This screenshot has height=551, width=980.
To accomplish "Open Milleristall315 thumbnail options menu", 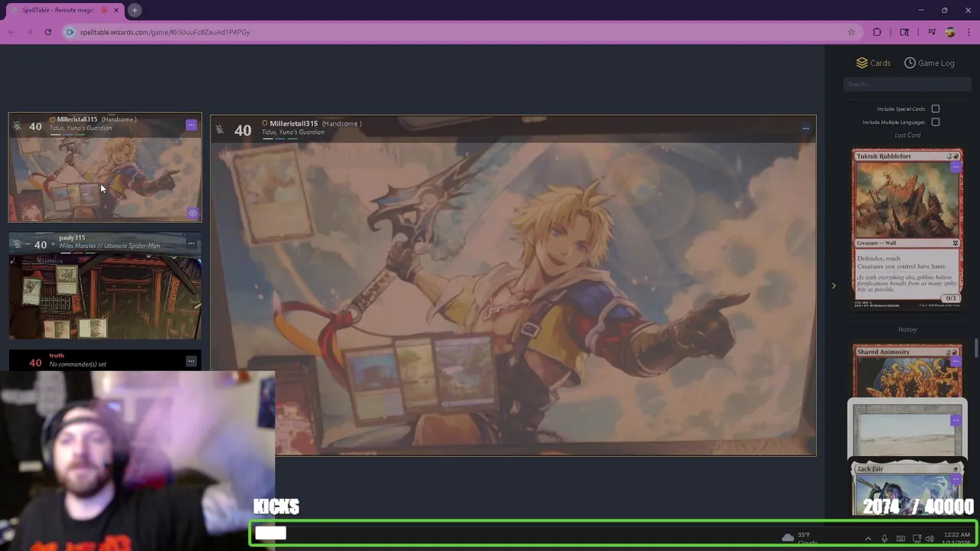I will click(191, 125).
